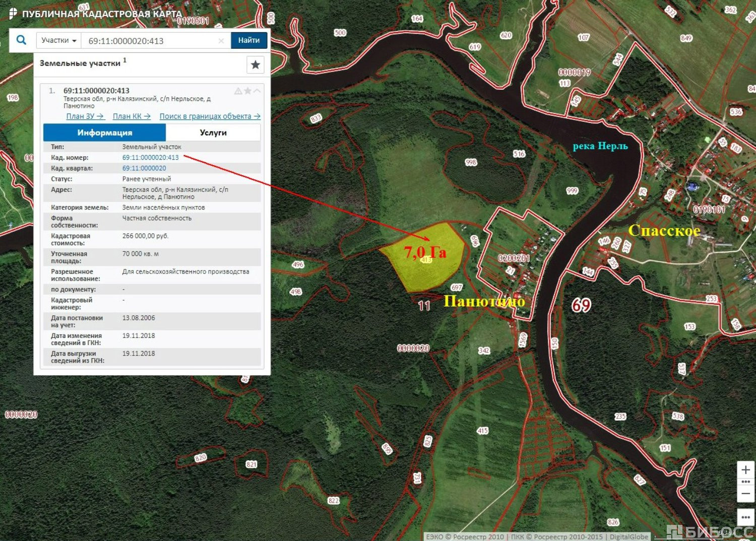Click the Кадастровая стоимость value 266 000,00 руб.
The height and width of the screenshot is (541, 756).
pyautogui.click(x=145, y=236)
